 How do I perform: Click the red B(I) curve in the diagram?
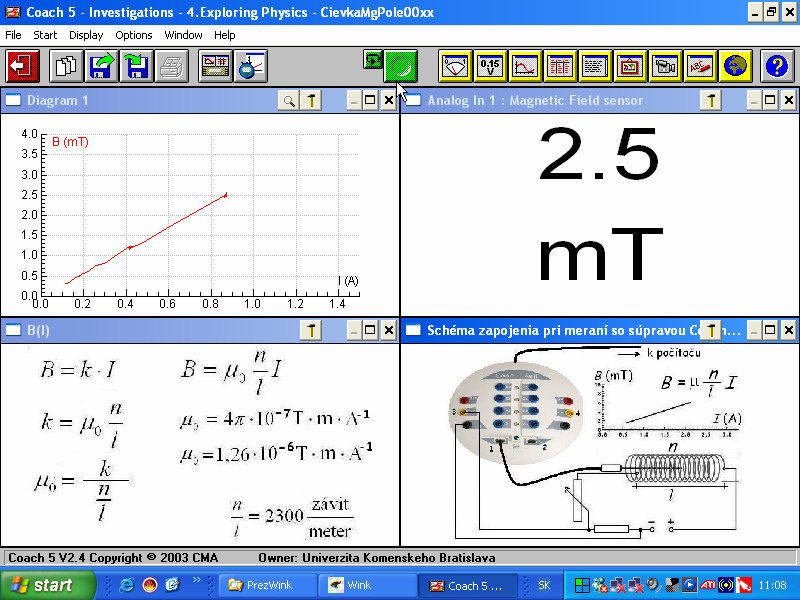(168, 227)
